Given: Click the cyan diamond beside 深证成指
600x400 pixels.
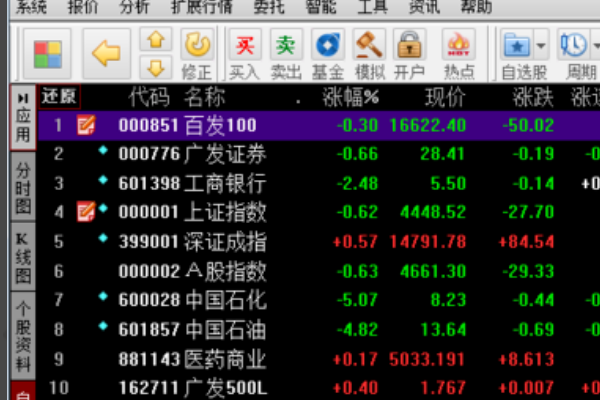Looking at the screenshot, I should point(103,238).
